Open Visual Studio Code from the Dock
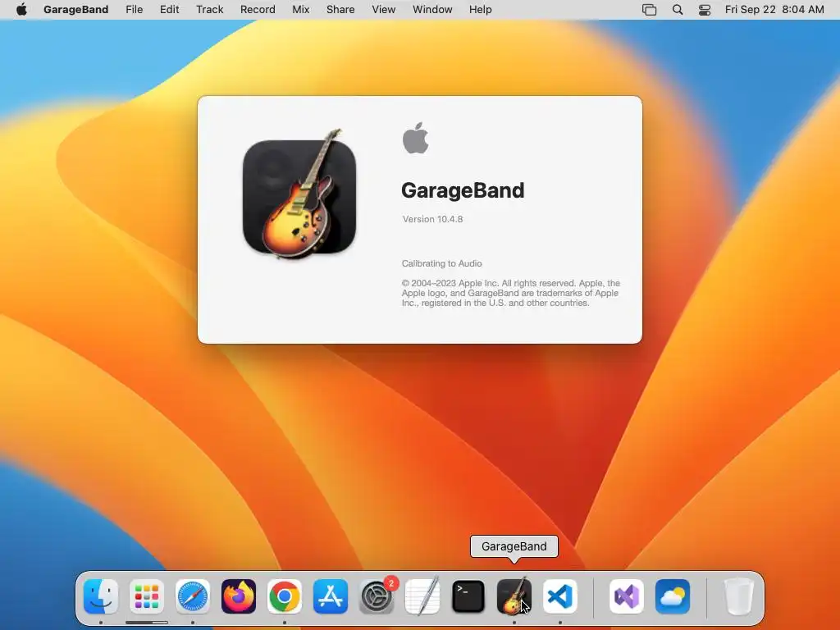 coord(559,596)
